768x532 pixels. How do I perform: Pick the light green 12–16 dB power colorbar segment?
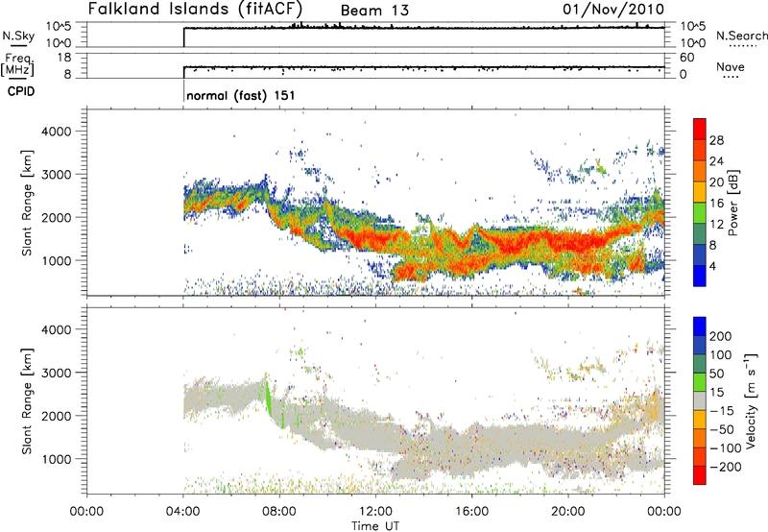700,213
